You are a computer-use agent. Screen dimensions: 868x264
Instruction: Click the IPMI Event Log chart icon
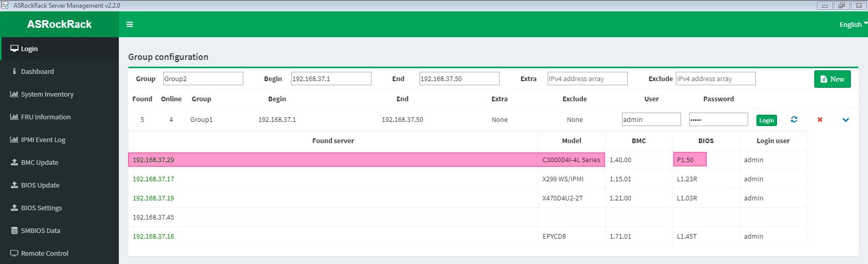(14, 139)
